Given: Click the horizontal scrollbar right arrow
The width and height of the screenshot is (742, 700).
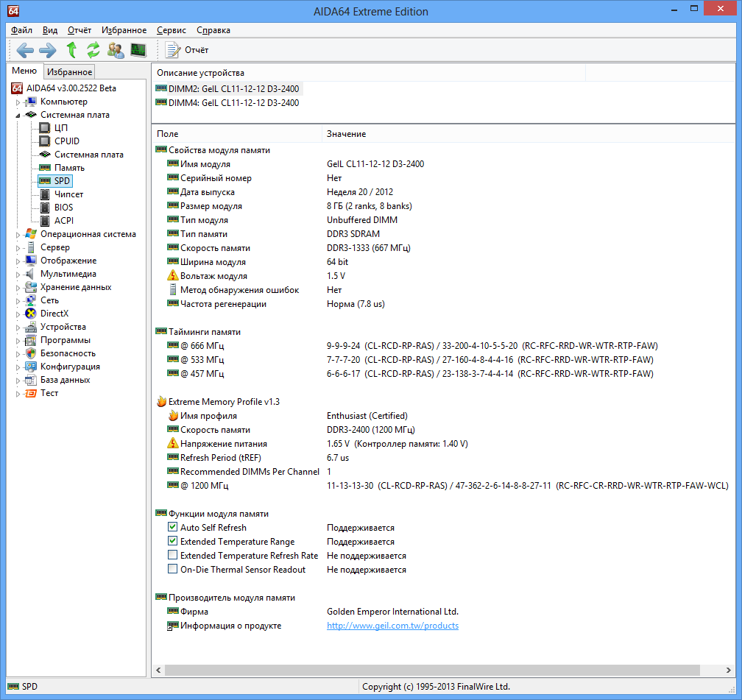Looking at the screenshot, I should [x=728, y=670].
